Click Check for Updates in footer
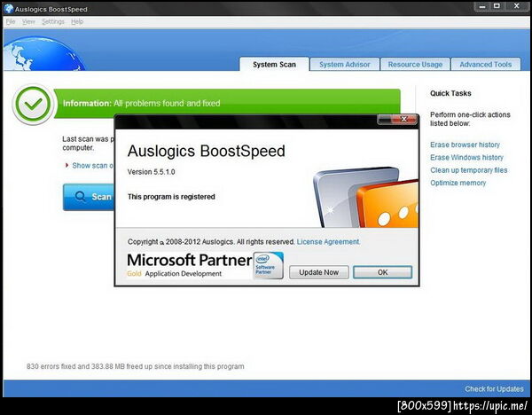The image size is (532, 415). (494, 389)
